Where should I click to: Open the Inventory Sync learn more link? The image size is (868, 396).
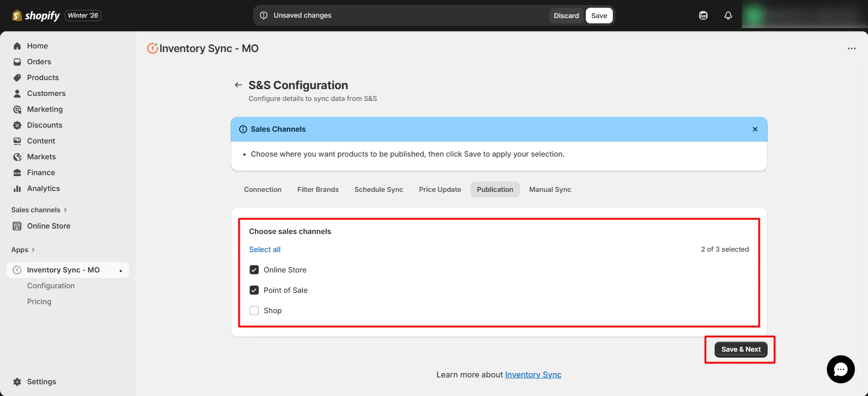pos(533,375)
